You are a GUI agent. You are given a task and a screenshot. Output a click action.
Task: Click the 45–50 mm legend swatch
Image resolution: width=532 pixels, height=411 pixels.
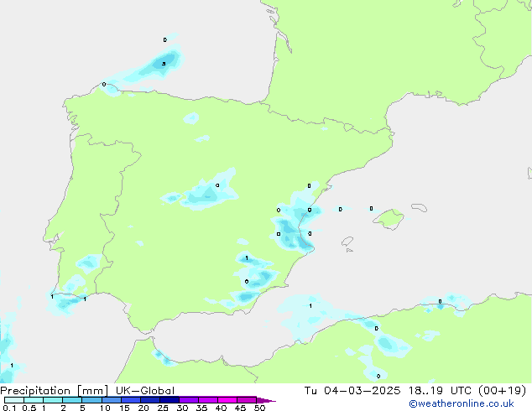tap(247, 400)
